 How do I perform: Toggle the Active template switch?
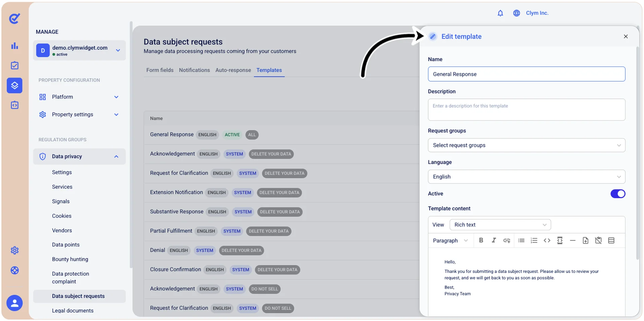click(x=617, y=194)
